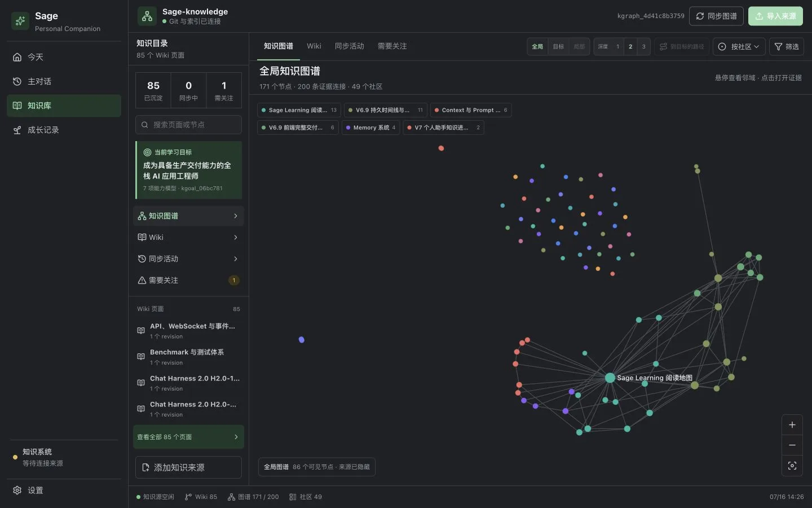Screen dimensions: 812x508
Task: Set graph depth to 2
Action: (x=630, y=46)
